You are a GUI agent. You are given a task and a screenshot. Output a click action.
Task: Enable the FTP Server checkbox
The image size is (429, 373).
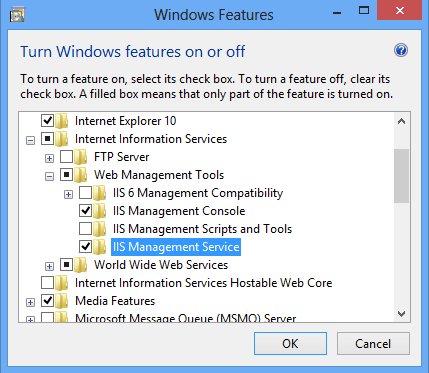pyautogui.click(x=66, y=156)
